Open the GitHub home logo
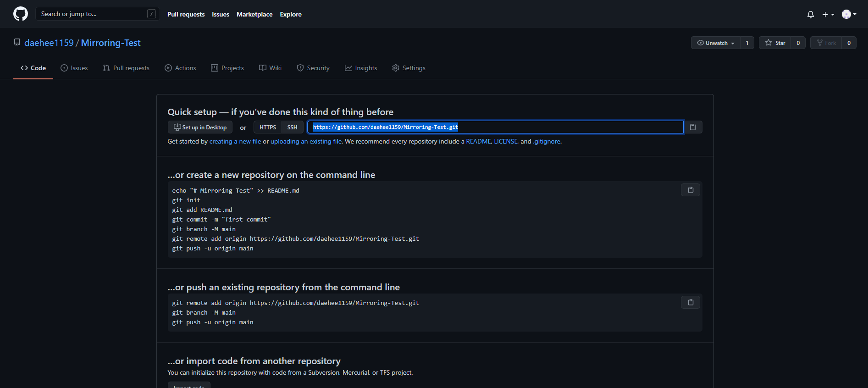 point(21,14)
